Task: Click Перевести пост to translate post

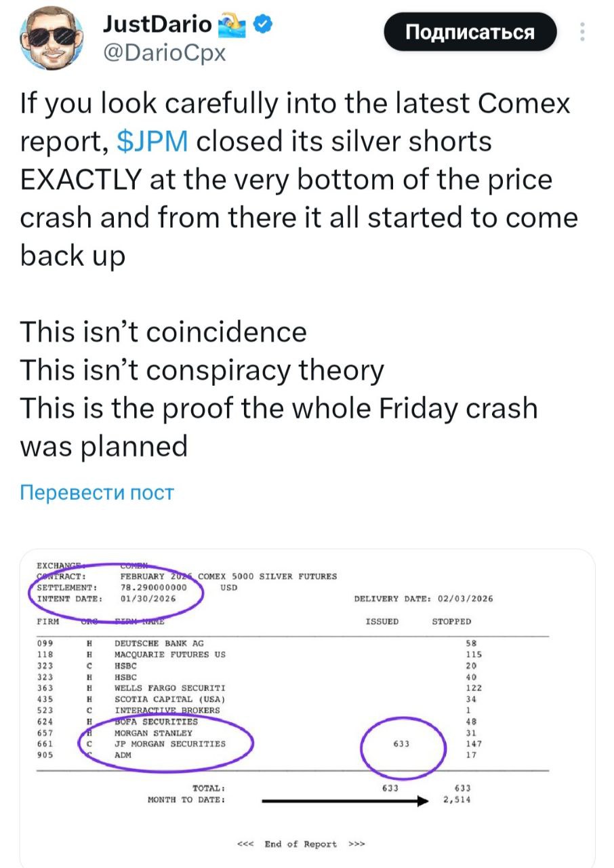Action: pos(97,492)
